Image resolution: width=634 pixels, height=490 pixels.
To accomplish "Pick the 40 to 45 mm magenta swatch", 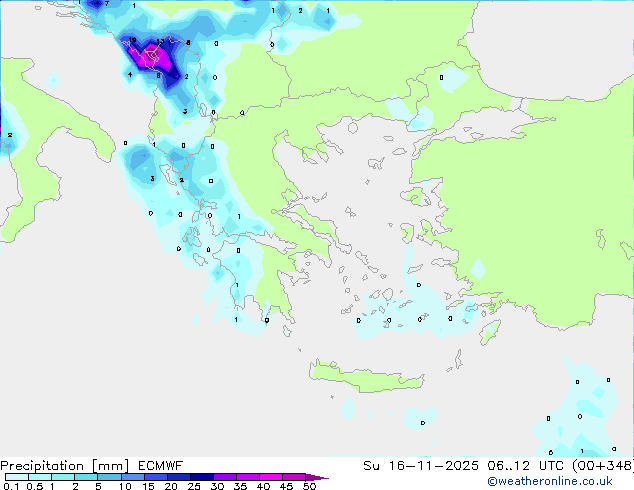I will [x=271, y=477].
